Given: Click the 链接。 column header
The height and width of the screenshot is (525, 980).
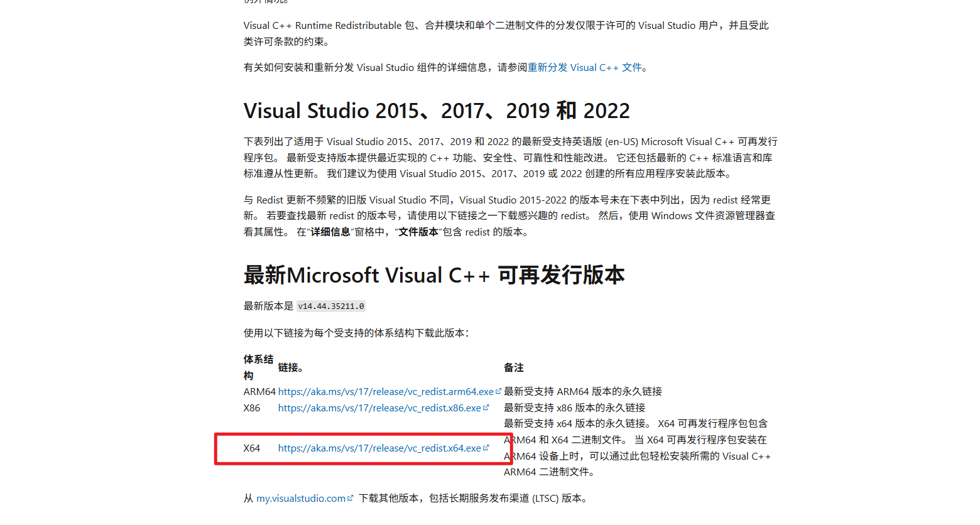Looking at the screenshot, I should (x=291, y=367).
